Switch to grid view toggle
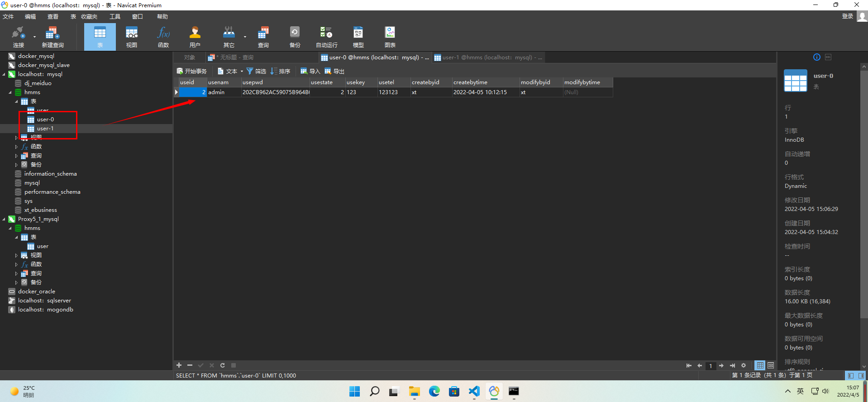Image resolution: width=868 pixels, height=402 pixels. click(x=760, y=365)
